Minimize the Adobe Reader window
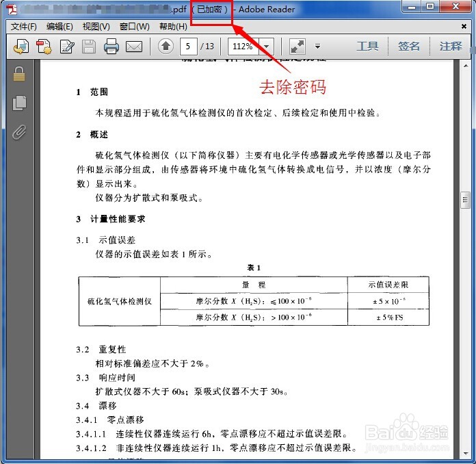The width and height of the screenshot is (476, 464). point(412,7)
